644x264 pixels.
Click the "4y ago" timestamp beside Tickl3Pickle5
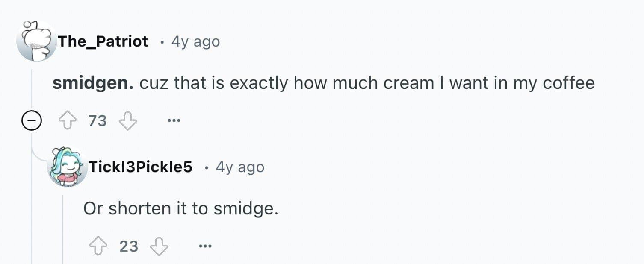[240, 167]
